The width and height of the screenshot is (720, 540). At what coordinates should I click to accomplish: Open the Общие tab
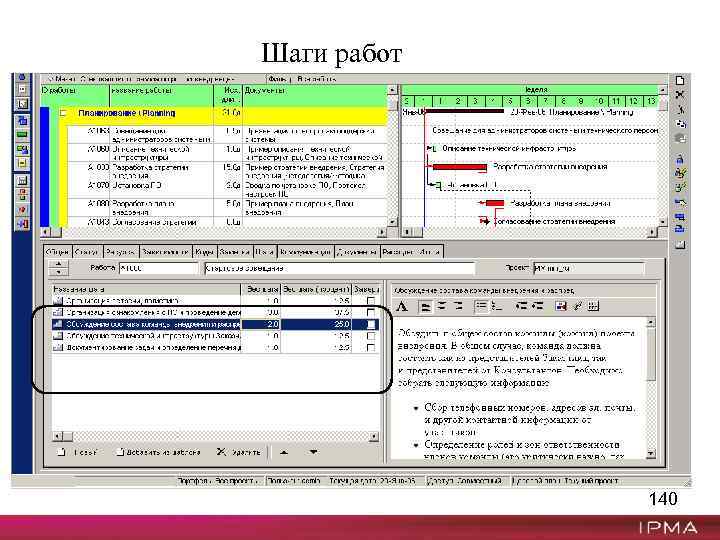click(x=57, y=252)
